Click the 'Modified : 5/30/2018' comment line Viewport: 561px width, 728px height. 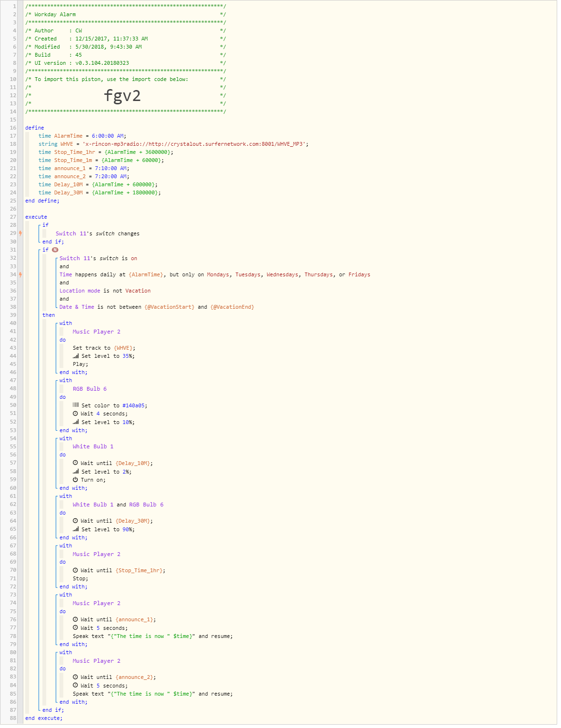coord(83,47)
